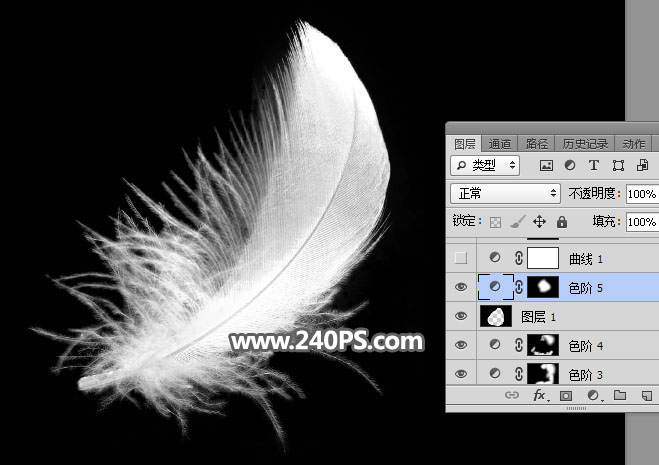The image size is (659, 465).
Task: Hide the 图层 1 layer
Action: [461, 316]
